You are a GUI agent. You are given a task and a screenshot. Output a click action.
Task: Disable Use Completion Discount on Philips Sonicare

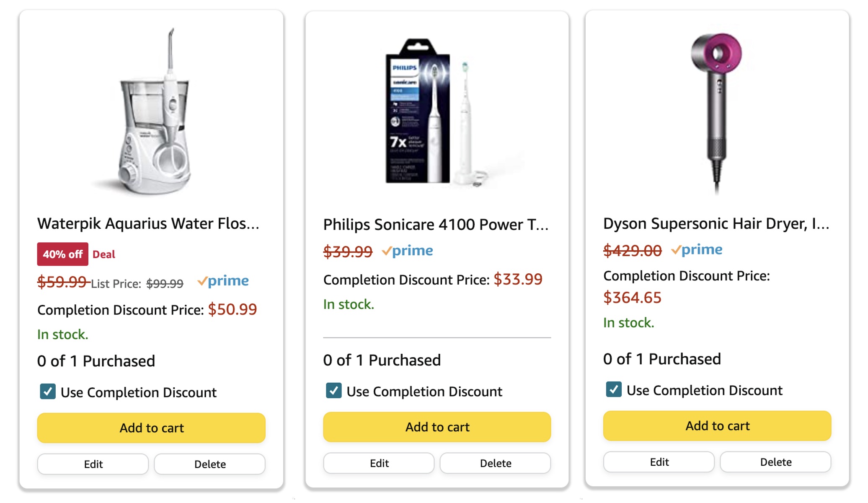(333, 391)
